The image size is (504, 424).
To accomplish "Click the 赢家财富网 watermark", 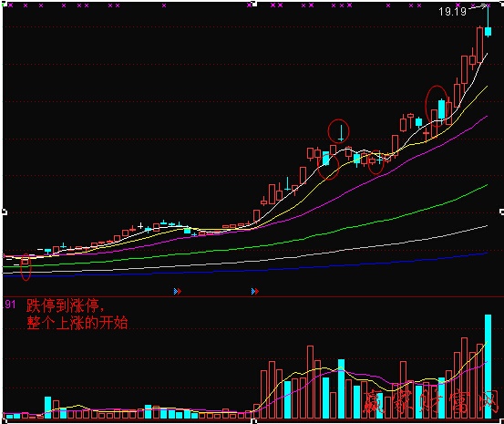I will tap(431, 401).
